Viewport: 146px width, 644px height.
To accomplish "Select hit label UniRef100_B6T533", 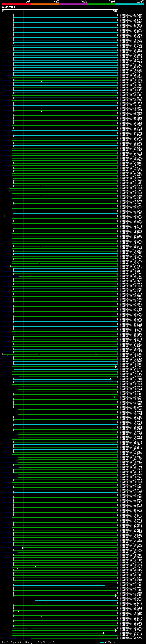I will (x=131, y=85).
